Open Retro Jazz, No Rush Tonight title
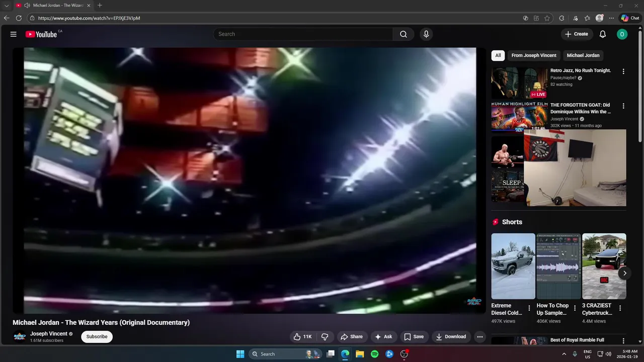644x362 pixels. coord(581,71)
